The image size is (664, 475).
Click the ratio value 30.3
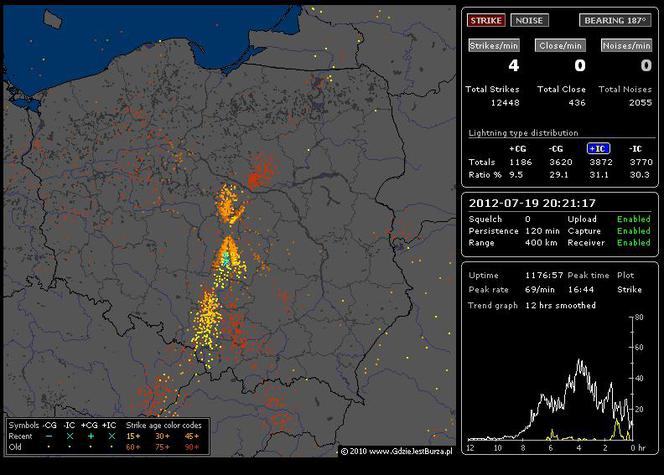point(639,175)
